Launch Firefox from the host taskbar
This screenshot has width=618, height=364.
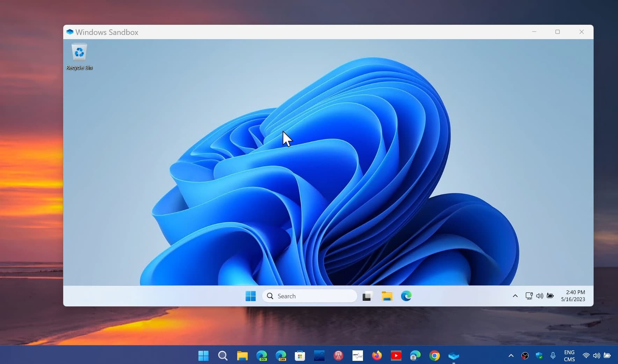click(376, 356)
